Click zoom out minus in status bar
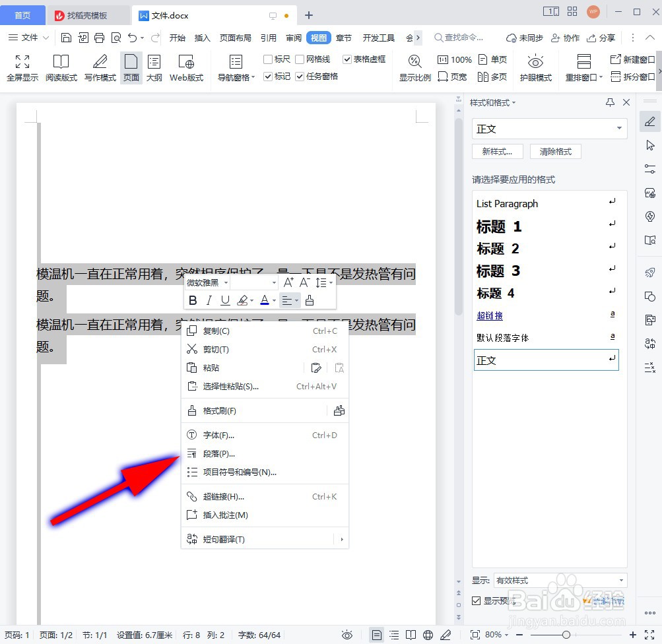 [519, 635]
